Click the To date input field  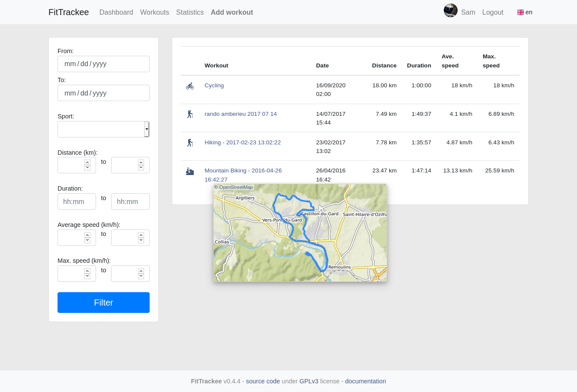(103, 93)
